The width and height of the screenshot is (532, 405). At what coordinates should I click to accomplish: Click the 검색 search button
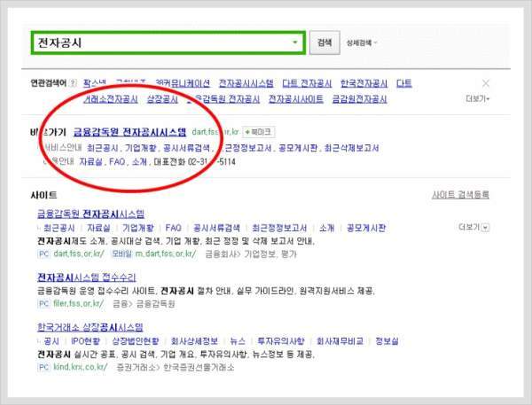325,43
